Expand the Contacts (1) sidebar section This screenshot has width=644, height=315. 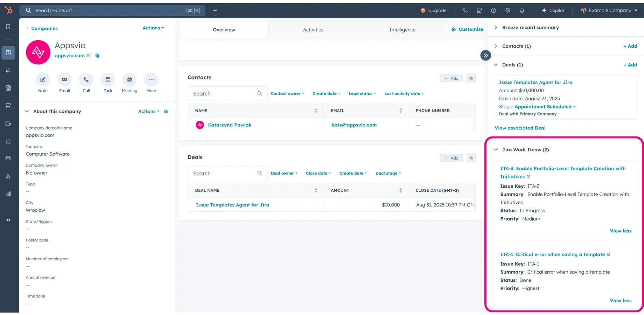pos(496,46)
